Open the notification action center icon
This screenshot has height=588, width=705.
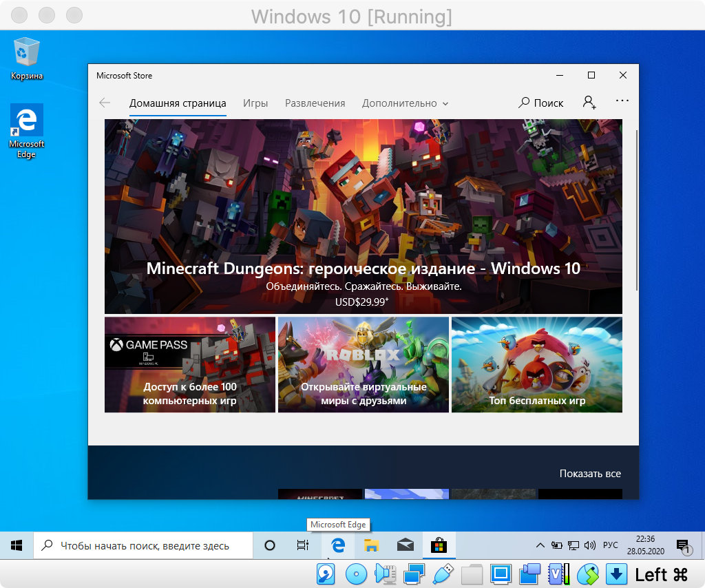[x=682, y=545]
